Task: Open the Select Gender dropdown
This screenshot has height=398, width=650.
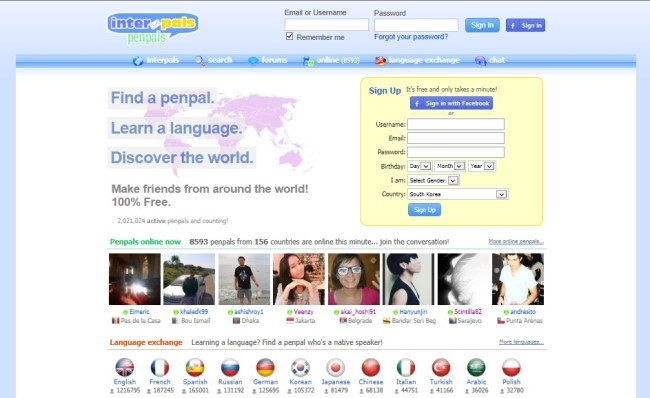Action: pos(433,180)
